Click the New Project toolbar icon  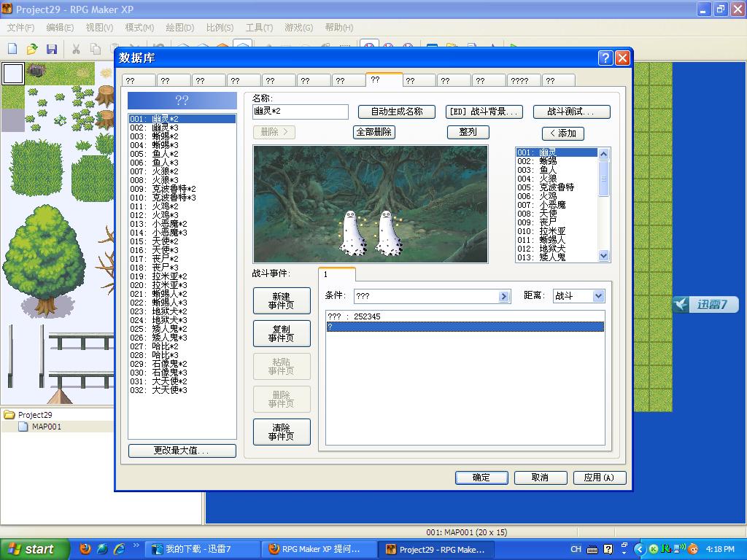pyautogui.click(x=13, y=49)
